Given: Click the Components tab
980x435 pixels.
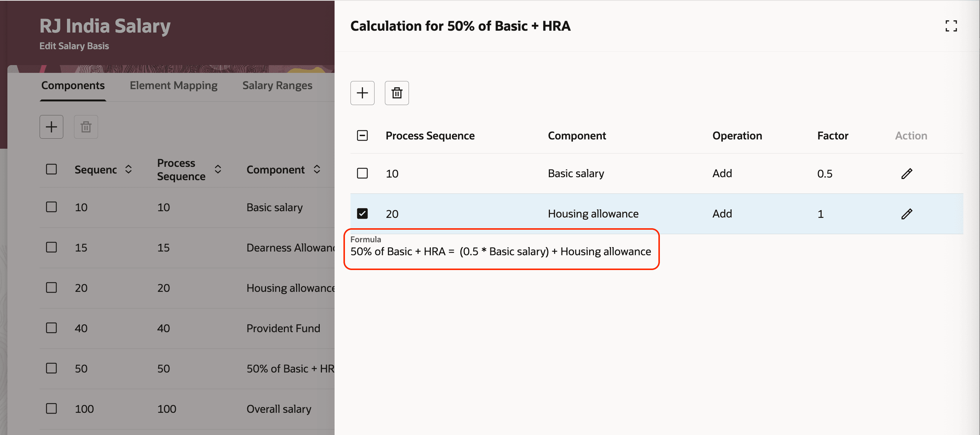Looking at the screenshot, I should [73, 85].
